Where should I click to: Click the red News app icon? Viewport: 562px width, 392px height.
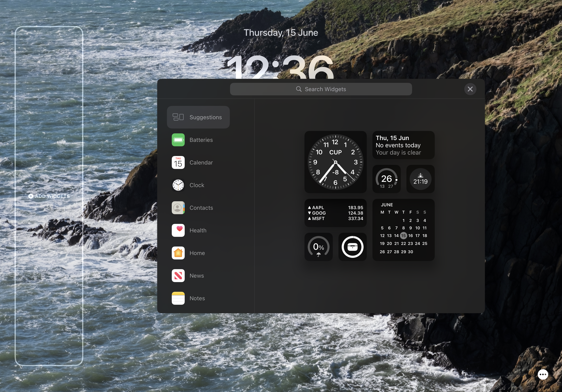click(x=178, y=276)
